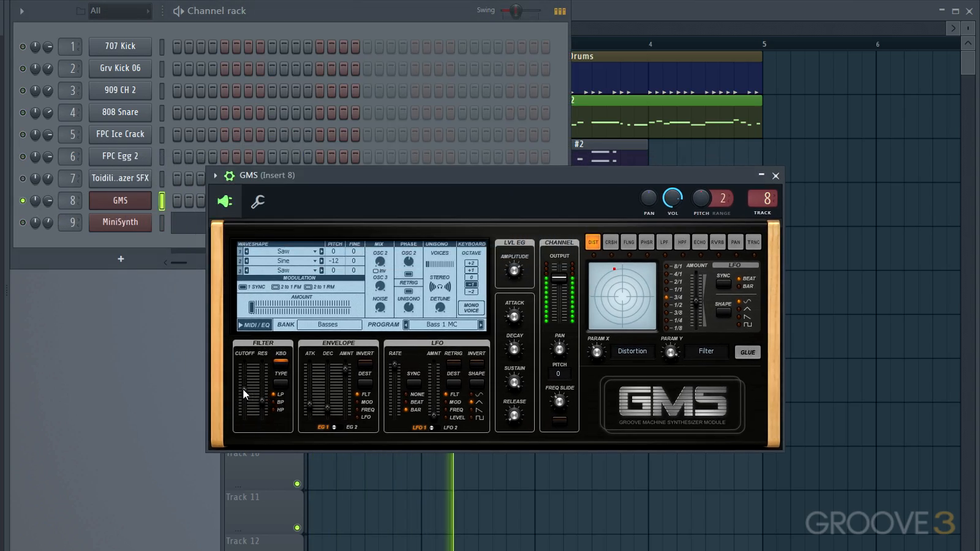The height and width of the screenshot is (551, 980).
Task: Toggle the 2 to 1 RM switch
Action: (x=308, y=287)
